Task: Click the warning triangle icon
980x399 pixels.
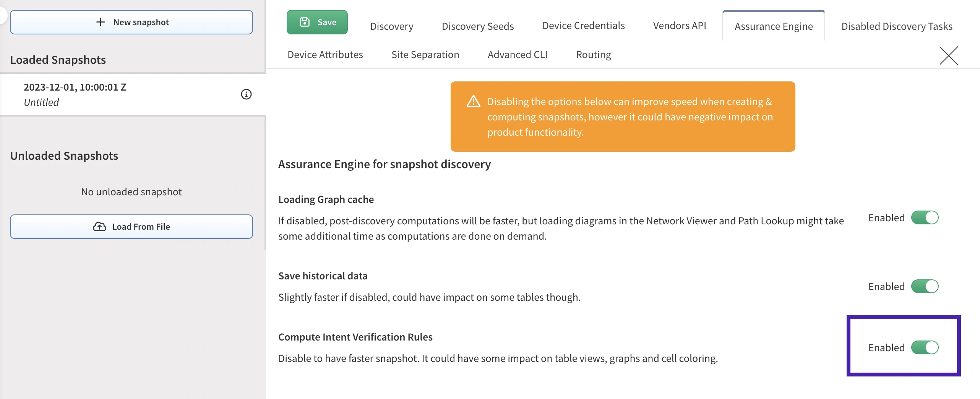Action: point(473,102)
